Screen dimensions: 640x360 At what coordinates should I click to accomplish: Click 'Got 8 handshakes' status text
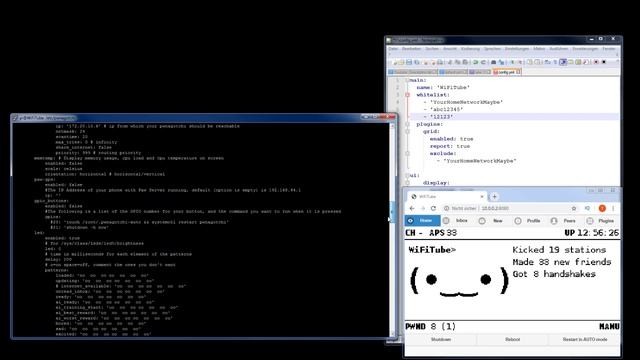point(554,274)
